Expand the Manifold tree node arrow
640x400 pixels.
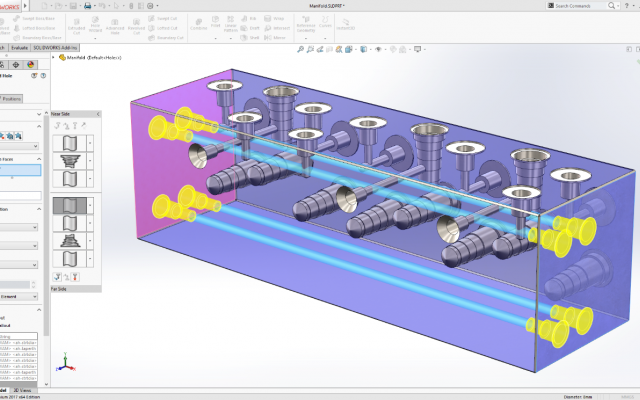53,58
